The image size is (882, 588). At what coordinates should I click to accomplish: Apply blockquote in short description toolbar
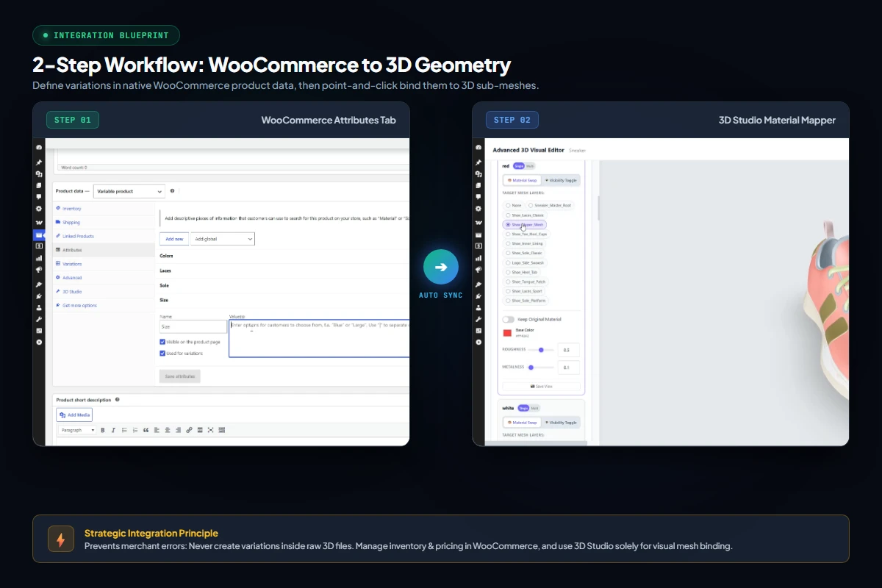146,430
